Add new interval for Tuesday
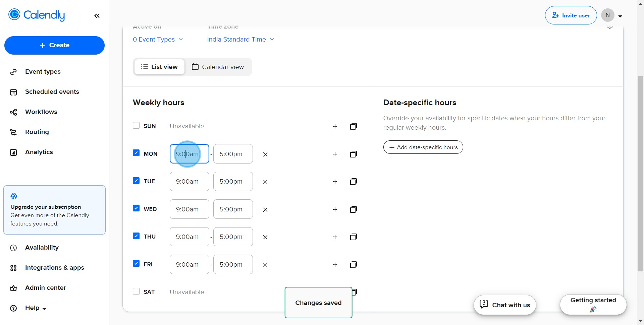This screenshot has width=644, height=325. pos(335,182)
